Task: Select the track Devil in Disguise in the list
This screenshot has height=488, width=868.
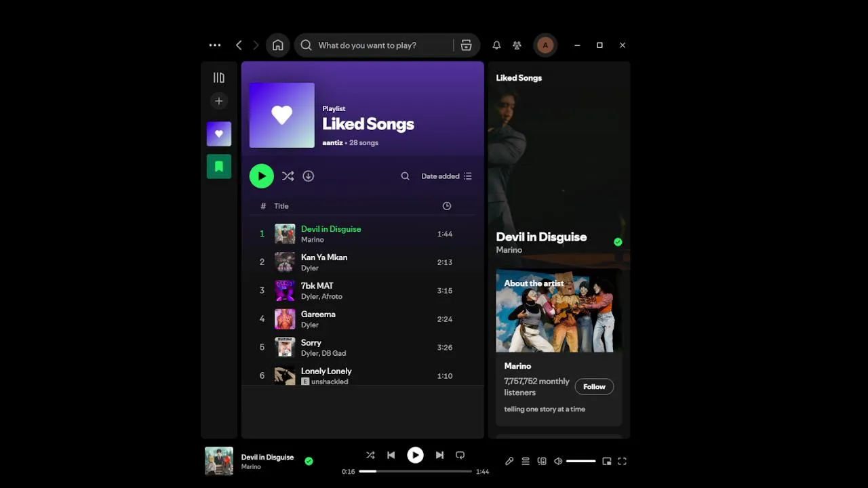Action: [x=363, y=234]
